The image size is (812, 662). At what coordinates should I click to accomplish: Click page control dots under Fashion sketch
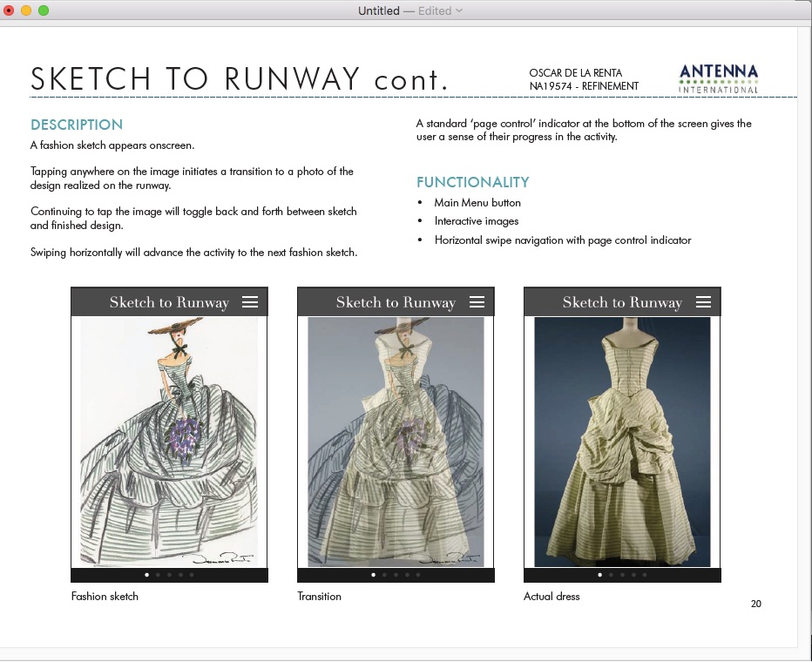[169, 575]
